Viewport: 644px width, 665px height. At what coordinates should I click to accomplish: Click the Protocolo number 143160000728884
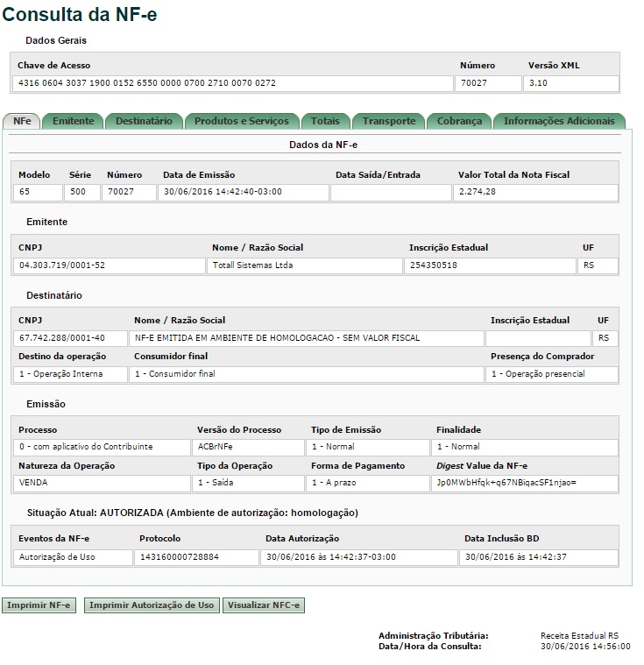pos(196,557)
